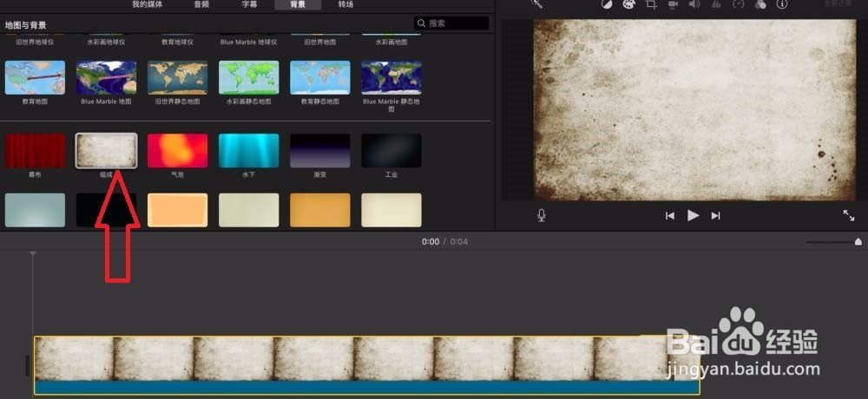Image resolution: width=868 pixels, height=399 pixels.
Task: Switch to the 音频 tab
Action: pyautogui.click(x=201, y=4)
